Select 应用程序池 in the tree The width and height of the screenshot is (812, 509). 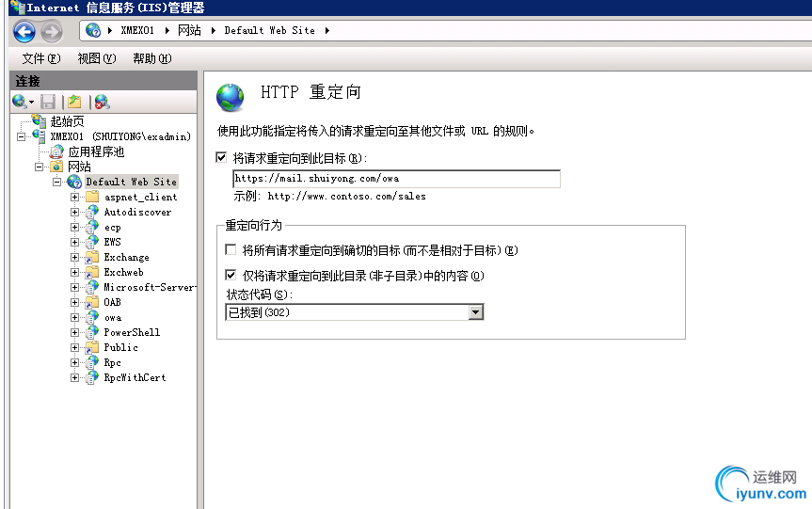point(96,151)
